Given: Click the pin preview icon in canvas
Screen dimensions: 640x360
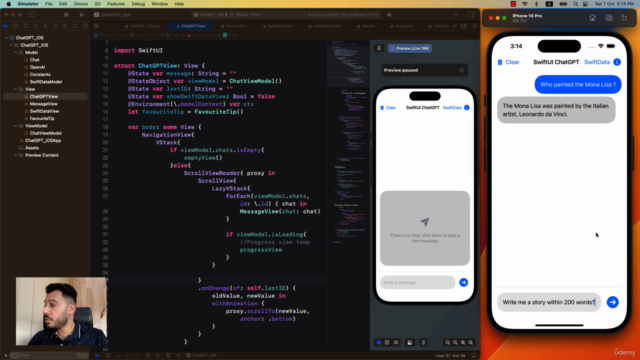Looking at the screenshot, I should [379, 48].
